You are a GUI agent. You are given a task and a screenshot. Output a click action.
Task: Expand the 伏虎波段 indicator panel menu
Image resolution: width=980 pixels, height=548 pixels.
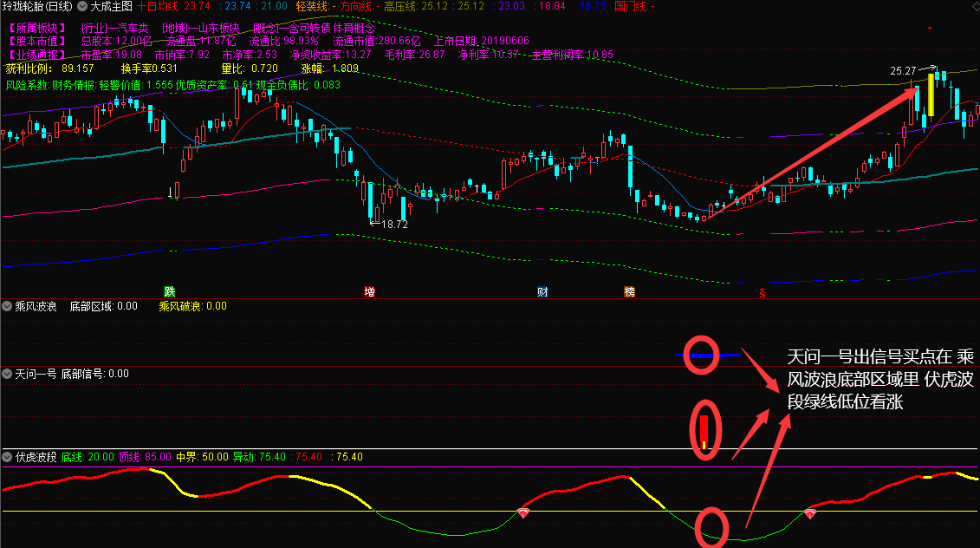pyautogui.click(x=7, y=457)
